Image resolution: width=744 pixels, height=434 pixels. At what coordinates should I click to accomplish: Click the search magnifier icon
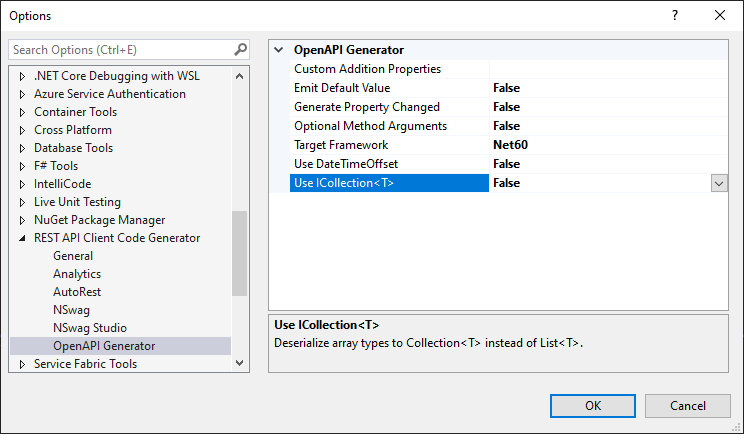241,49
